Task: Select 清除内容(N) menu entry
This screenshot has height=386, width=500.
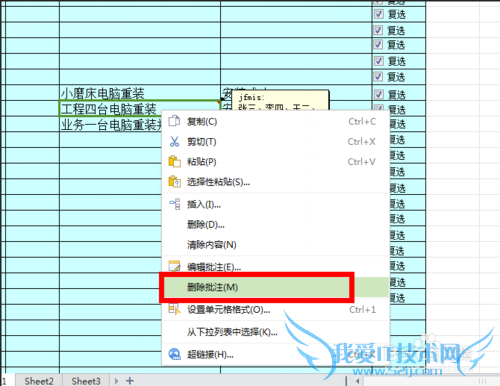Action: pos(276,245)
